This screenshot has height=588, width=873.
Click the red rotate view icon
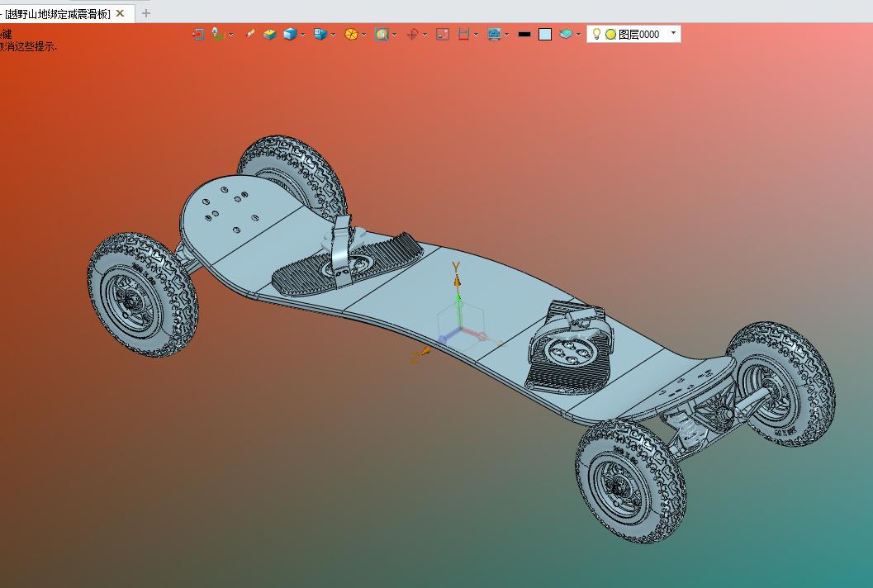[412, 35]
